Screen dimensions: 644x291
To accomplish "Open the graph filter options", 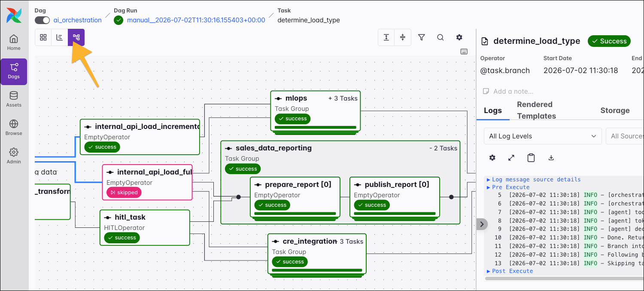I will point(422,37).
